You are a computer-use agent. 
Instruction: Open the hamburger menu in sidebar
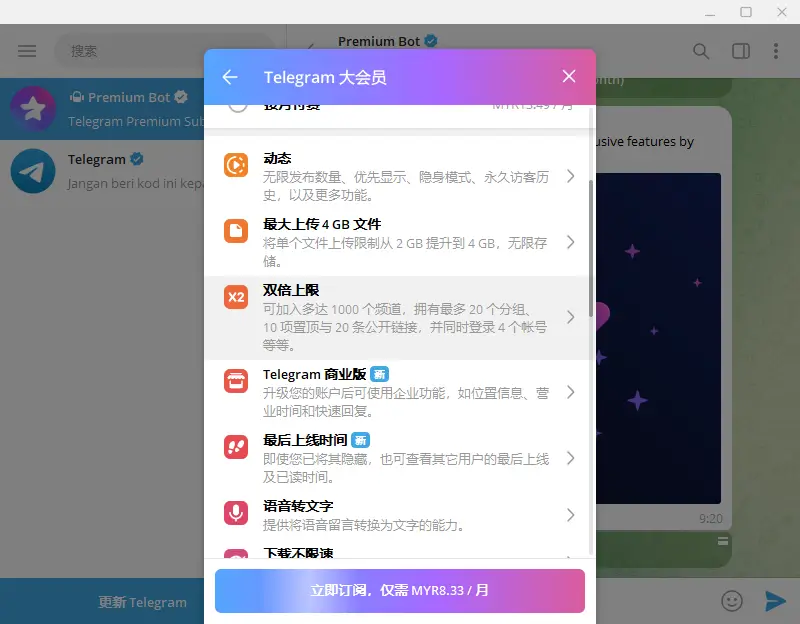[x=27, y=51]
